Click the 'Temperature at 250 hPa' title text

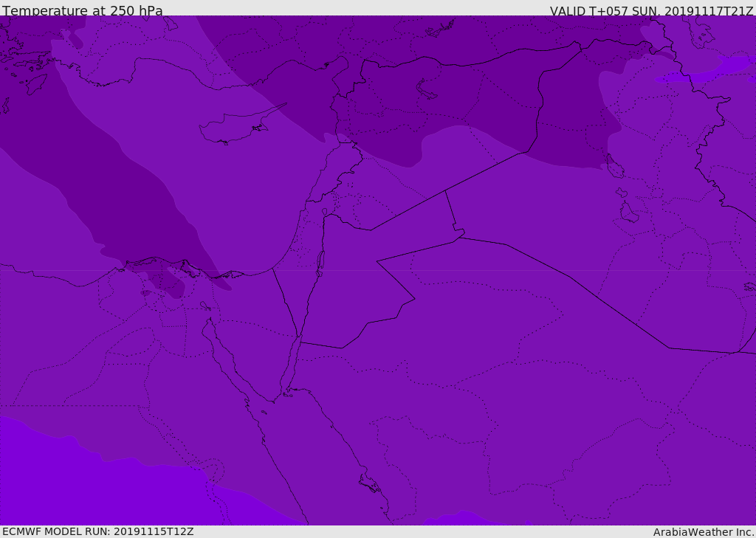[x=83, y=10]
